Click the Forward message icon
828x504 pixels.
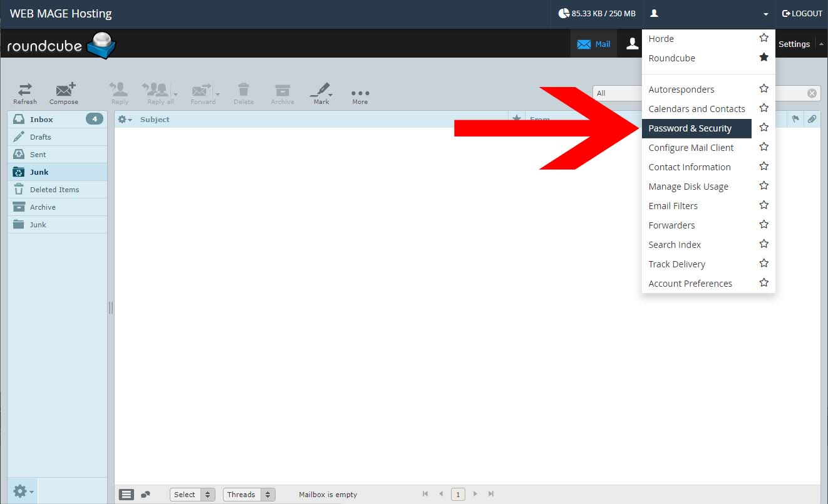pos(202,93)
